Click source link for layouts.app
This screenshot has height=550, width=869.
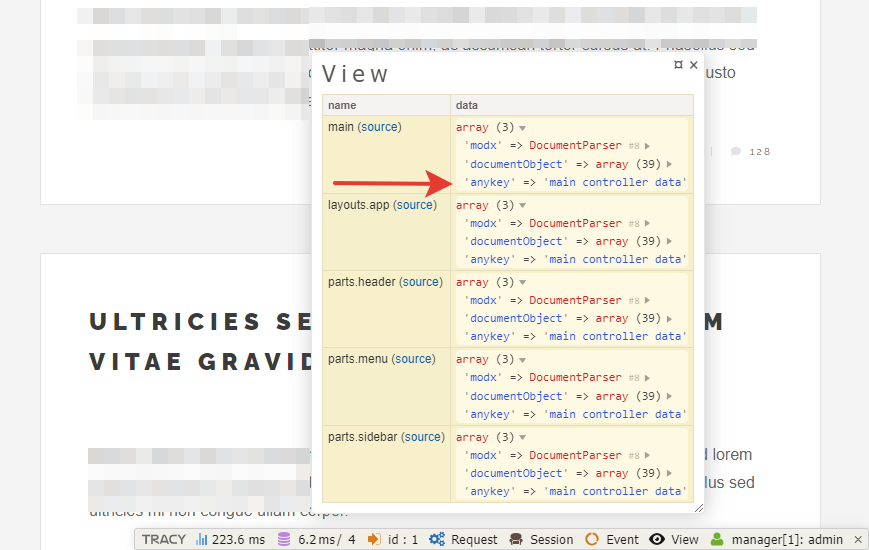414,205
